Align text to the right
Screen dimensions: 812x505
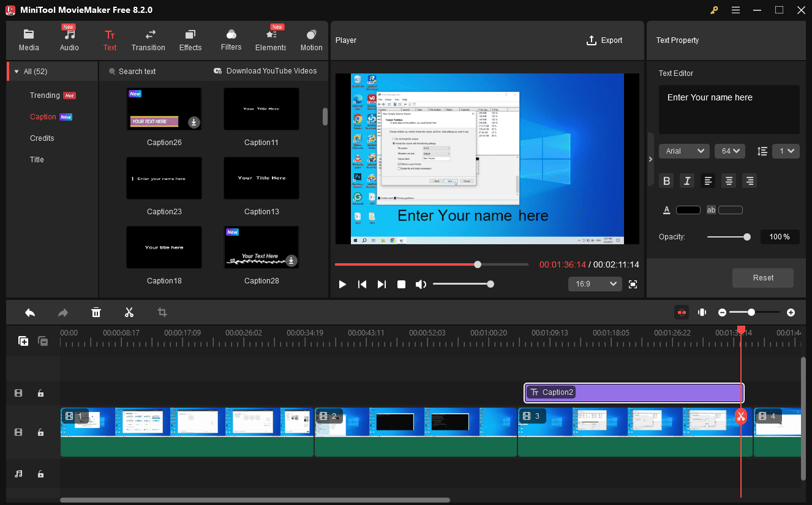(x=750, y=181)
